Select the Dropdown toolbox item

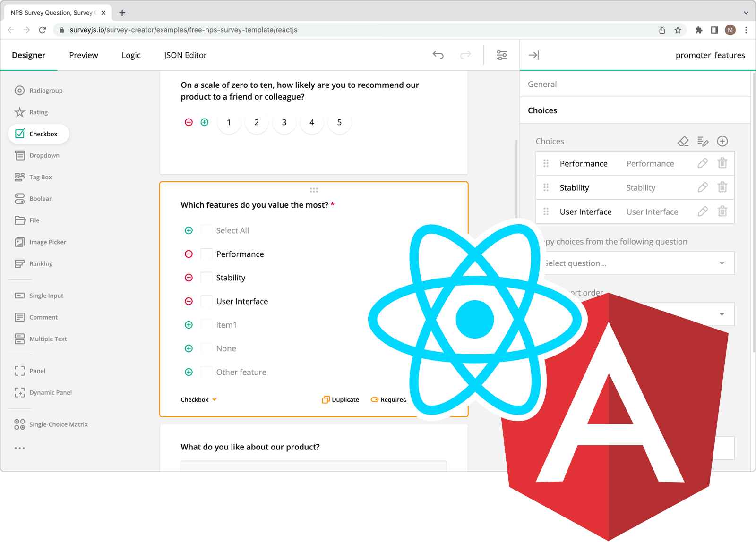pos(37,156)
